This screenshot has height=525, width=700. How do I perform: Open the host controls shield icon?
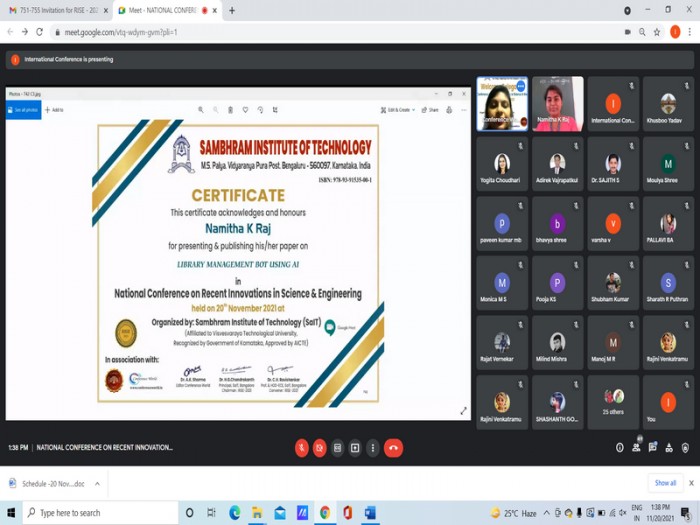(x=685, y=448)
